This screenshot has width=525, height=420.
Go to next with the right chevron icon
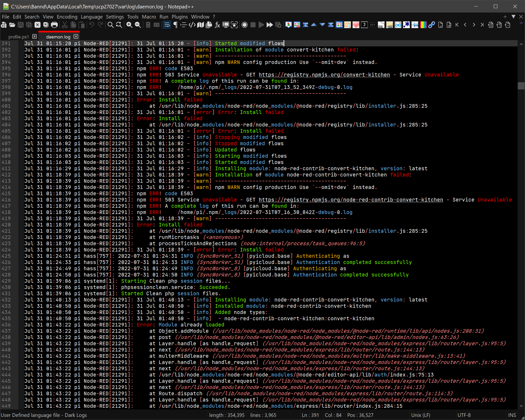pyautogui.click(x=474, y=25)
